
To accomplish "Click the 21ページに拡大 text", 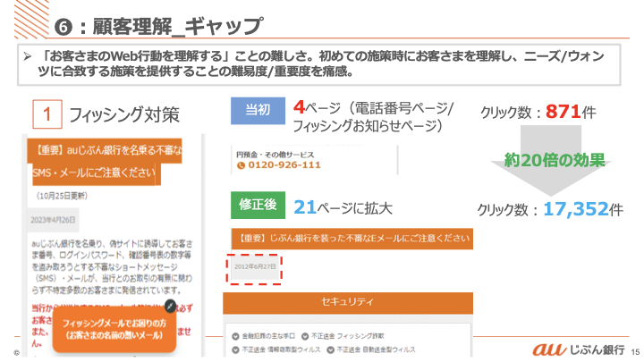I will 343,207.
